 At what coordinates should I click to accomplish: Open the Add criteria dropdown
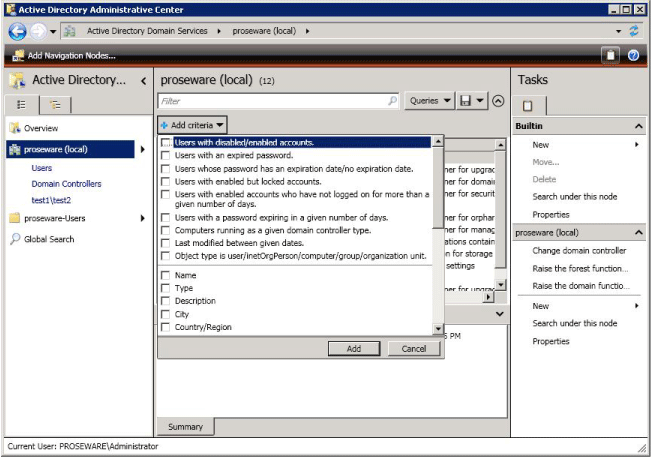click(192, 125)
